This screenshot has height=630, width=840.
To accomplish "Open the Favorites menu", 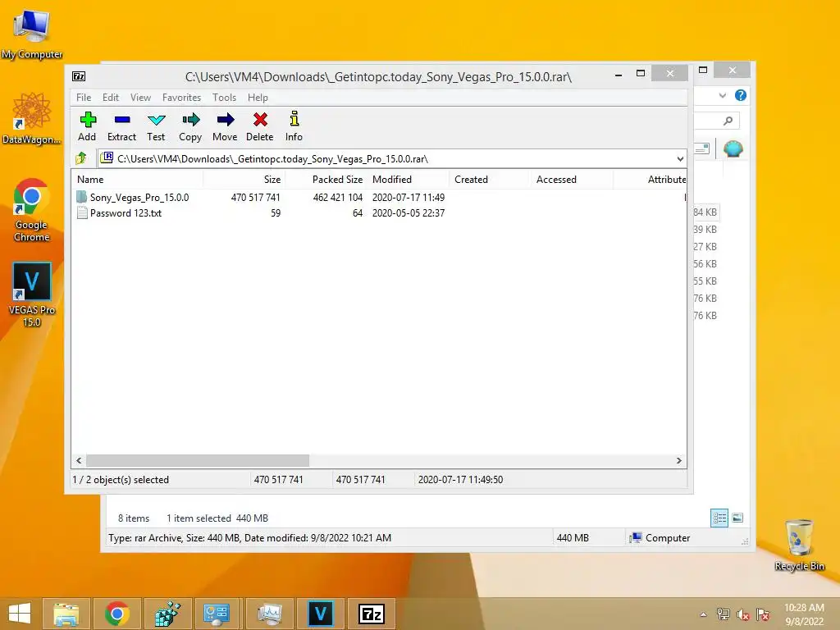I will [181, 98].
